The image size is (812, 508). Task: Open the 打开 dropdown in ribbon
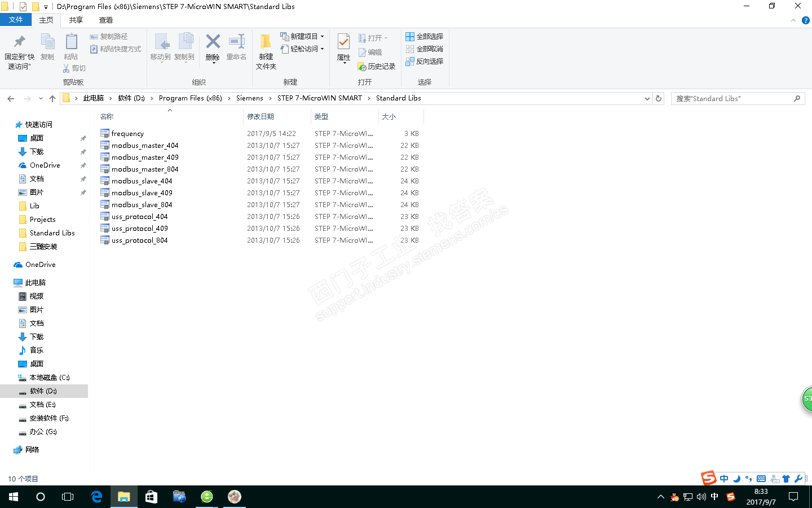tap(373, 38)
